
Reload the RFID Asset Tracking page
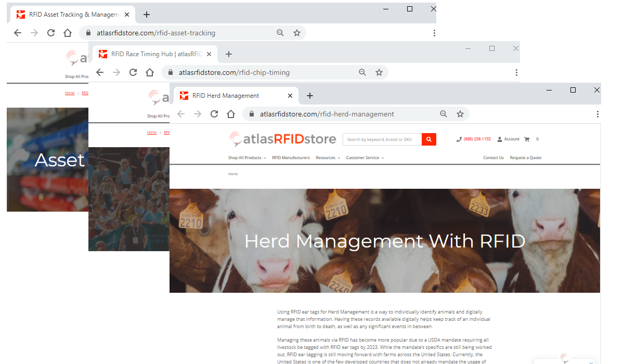(x=51, y=33)
